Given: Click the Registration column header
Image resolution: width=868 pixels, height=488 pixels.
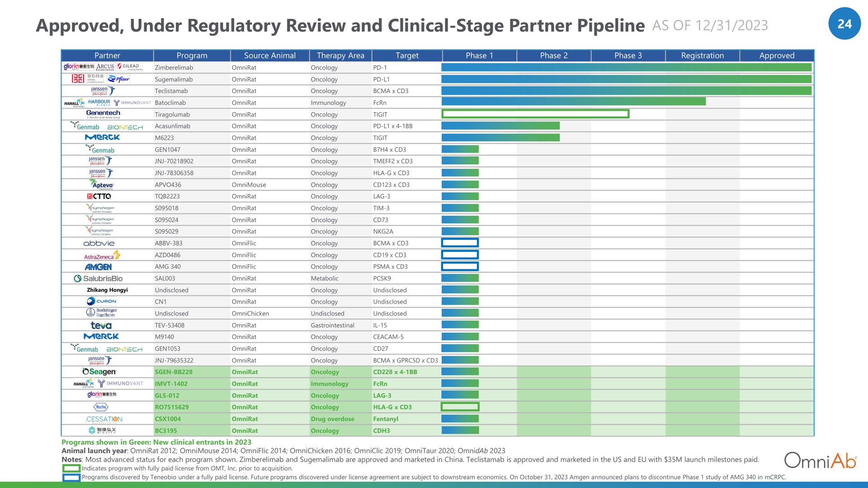Looking at the screenshot, I should pos(703,56).
